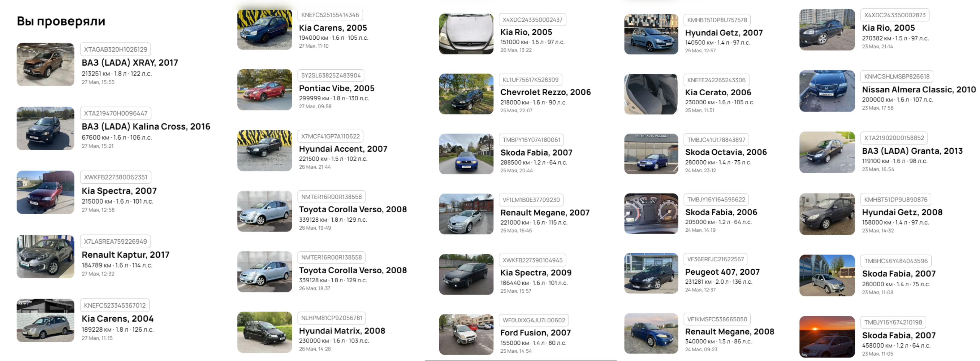Select the Chevrolet Rezzo, 2006 thumbnail
The width and height of the screenshot is (980, 361).
coord(466,94)
